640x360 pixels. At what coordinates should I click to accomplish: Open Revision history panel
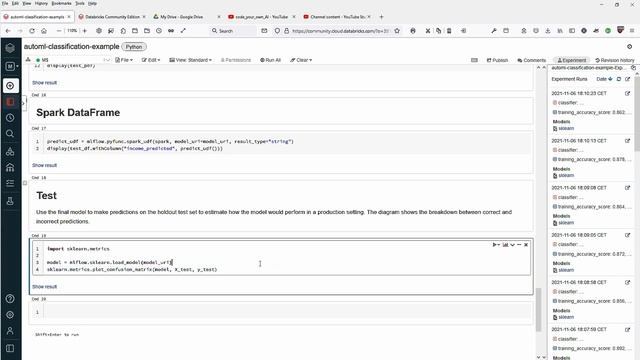(615, 60)
